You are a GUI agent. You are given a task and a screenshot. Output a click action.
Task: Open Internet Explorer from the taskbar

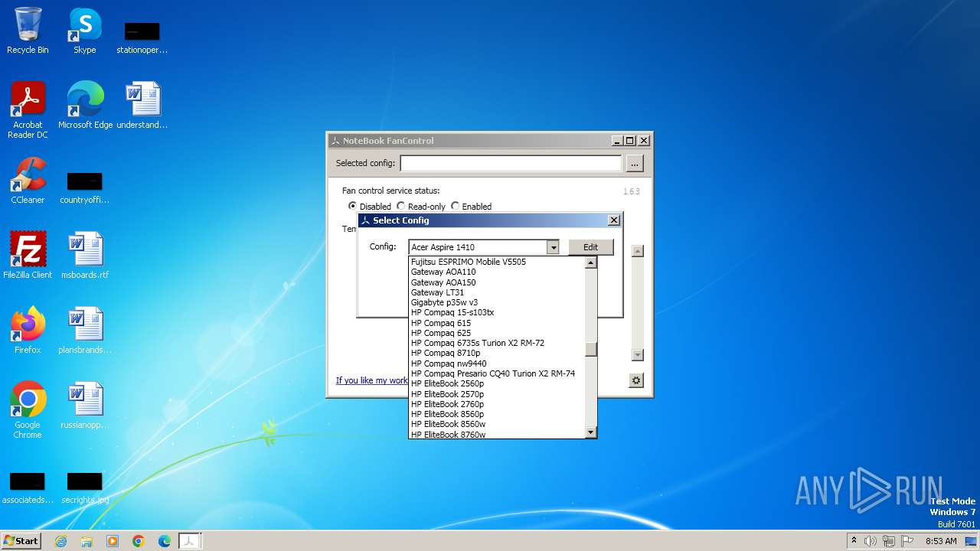(60, 541)
